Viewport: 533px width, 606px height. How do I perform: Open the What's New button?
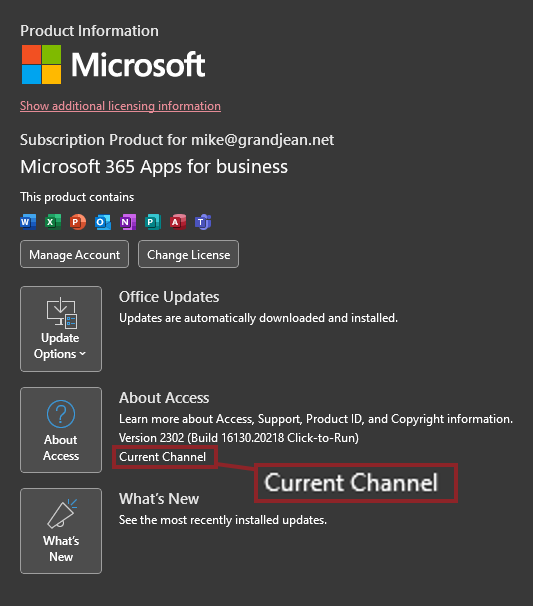tap(61, 531)
